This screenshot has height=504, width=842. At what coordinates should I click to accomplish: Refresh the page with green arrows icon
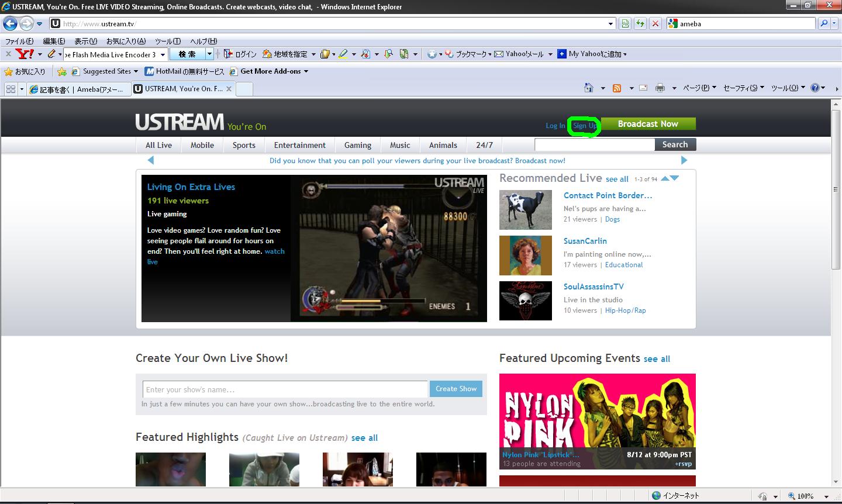point(640,23)
